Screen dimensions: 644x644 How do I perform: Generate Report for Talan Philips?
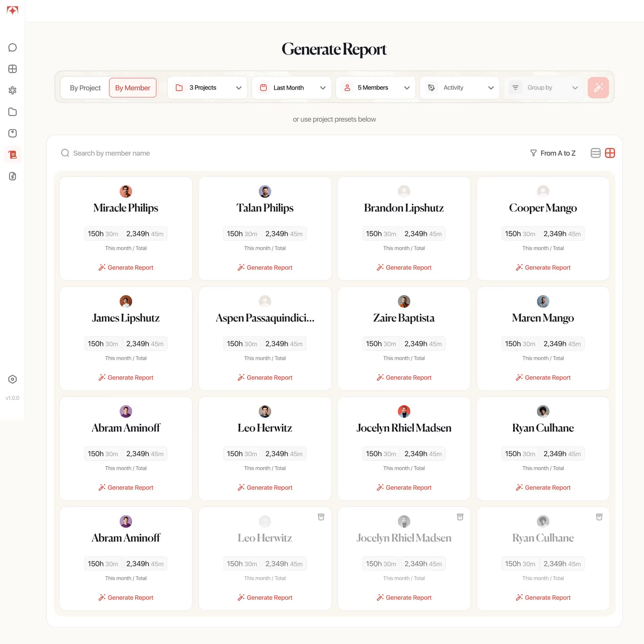point(265,267)
